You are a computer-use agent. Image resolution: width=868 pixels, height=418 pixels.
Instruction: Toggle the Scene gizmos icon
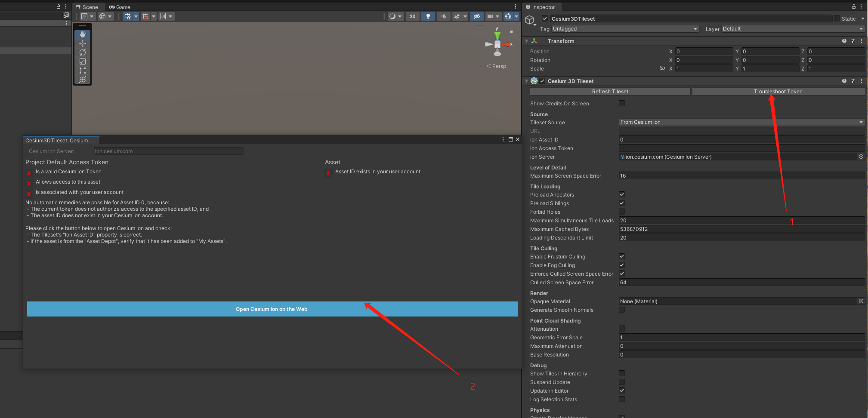click(x=508, y=16)
